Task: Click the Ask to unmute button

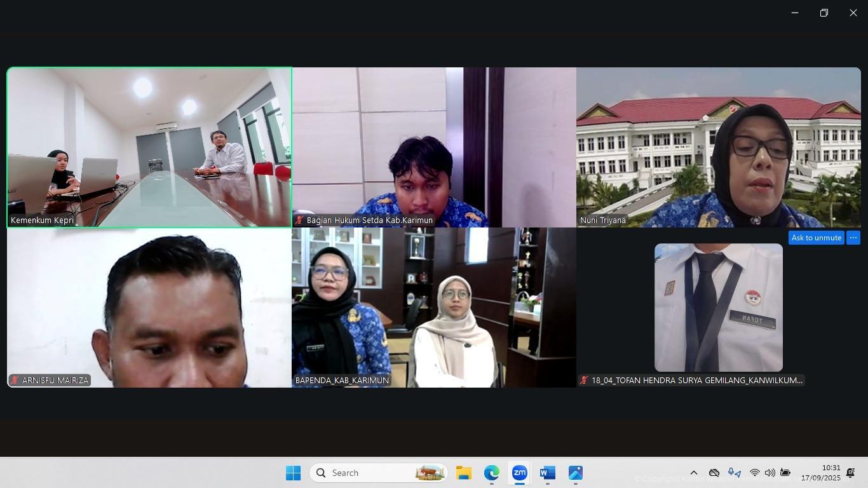Action: point(816,238)
